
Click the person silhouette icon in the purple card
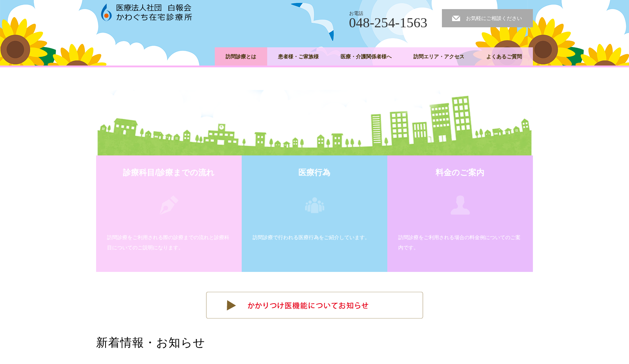click(460, 205)
